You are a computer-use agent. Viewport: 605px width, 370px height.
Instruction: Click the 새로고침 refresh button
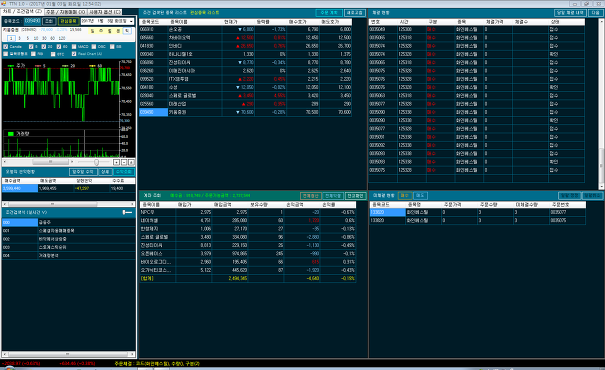(355, 13)
